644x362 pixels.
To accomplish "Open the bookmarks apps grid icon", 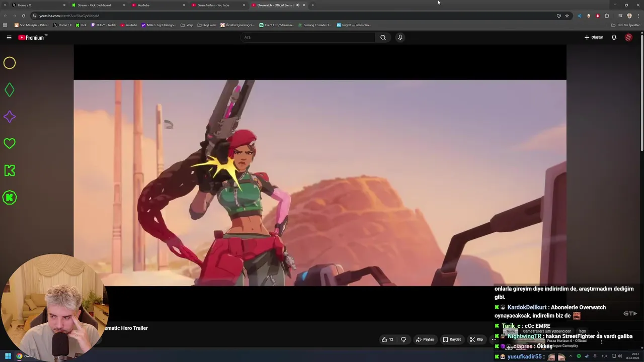I will coord(5,25).
